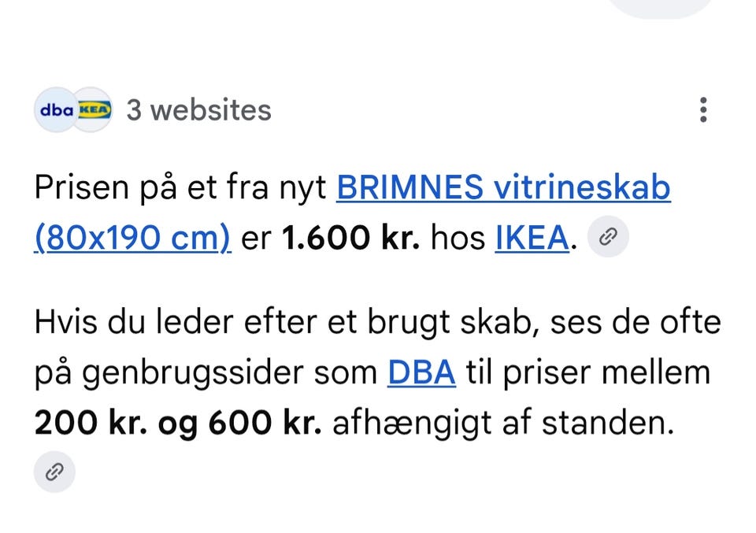The image size is (756, 533).
Task: Open the (80x190 cm) link text
Action: 132,238
